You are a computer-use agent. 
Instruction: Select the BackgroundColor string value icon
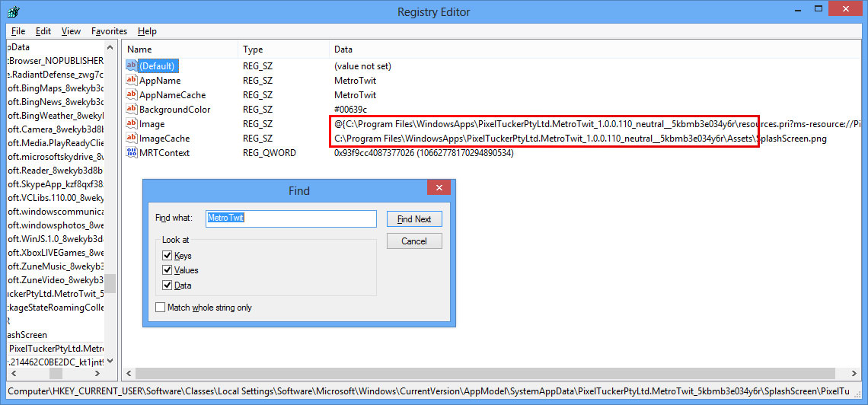(x=131, y=109)
